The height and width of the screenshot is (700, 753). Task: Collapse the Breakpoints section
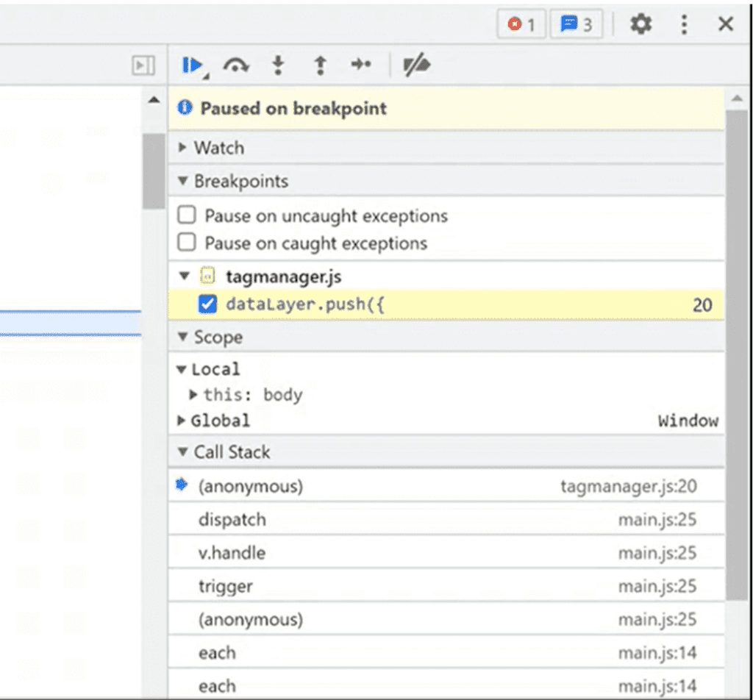[183, 181]
